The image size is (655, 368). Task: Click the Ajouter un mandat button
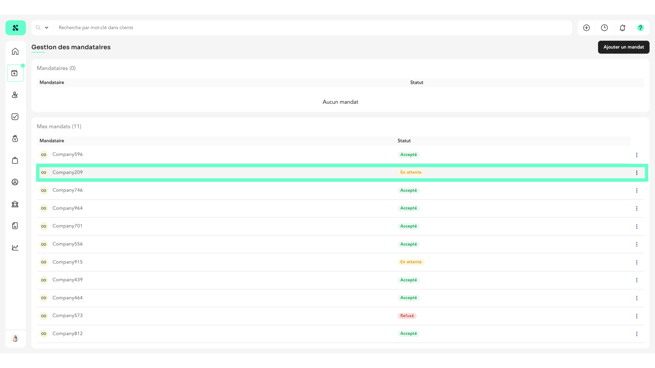click(623, 47)
